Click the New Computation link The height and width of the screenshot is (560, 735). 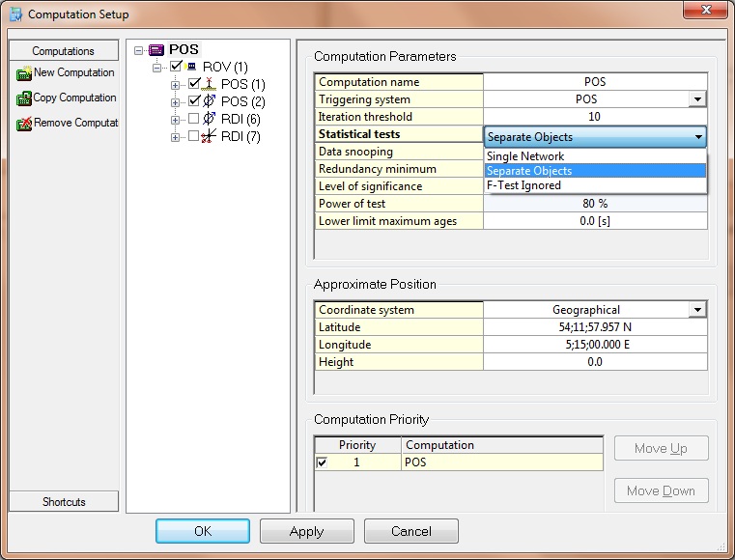pyautogui.click(x=74, y=72)
